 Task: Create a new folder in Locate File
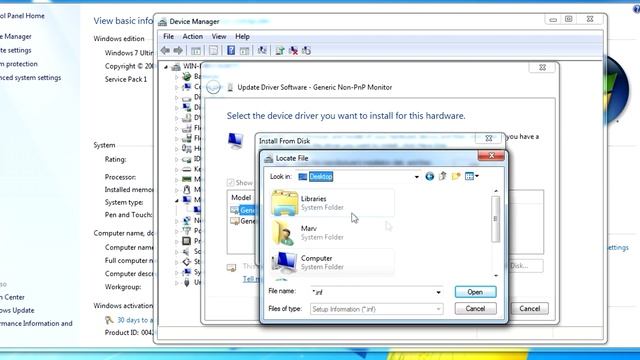click(x=456, y=176)
